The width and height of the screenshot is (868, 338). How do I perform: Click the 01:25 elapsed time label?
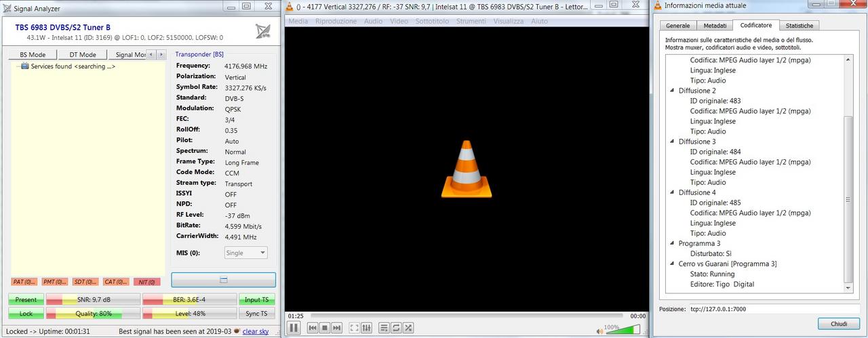296,316
